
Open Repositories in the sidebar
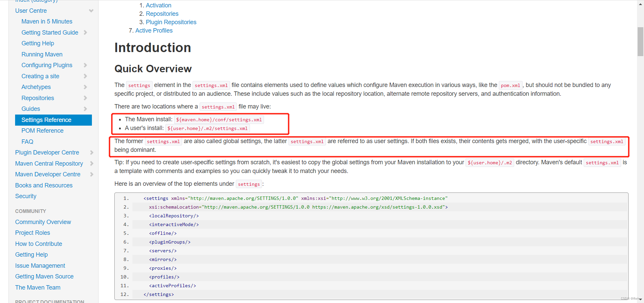(38, 98)
